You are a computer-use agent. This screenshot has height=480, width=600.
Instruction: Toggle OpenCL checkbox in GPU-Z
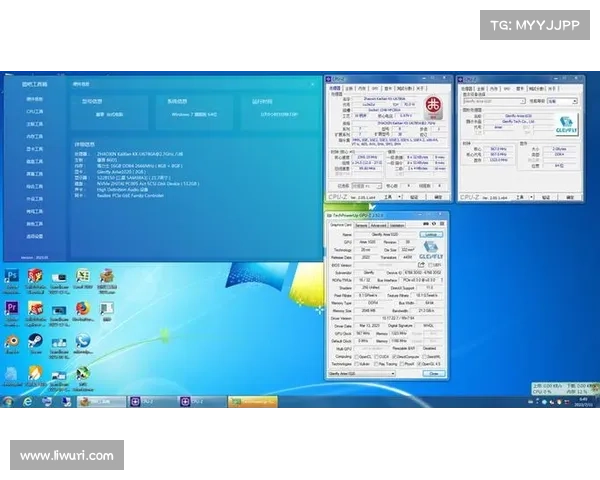click(x=357, y=357)
